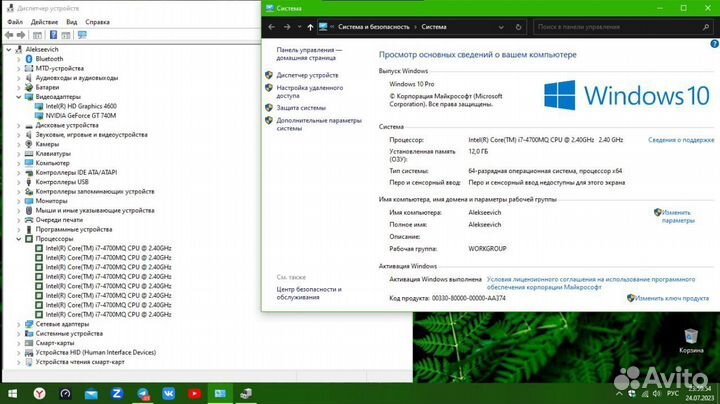Select Программные устройства row
Viewport: 720px width, 404px height.
tap(73, 229)
